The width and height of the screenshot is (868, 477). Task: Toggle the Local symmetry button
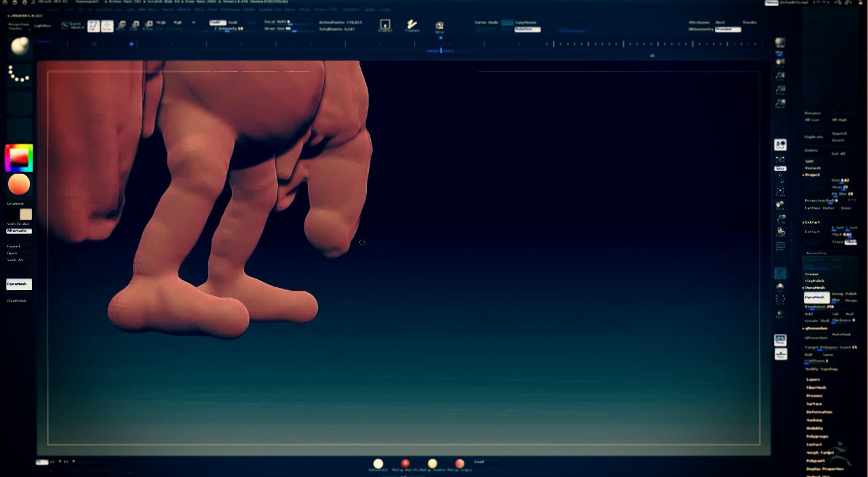pos(780,145)
